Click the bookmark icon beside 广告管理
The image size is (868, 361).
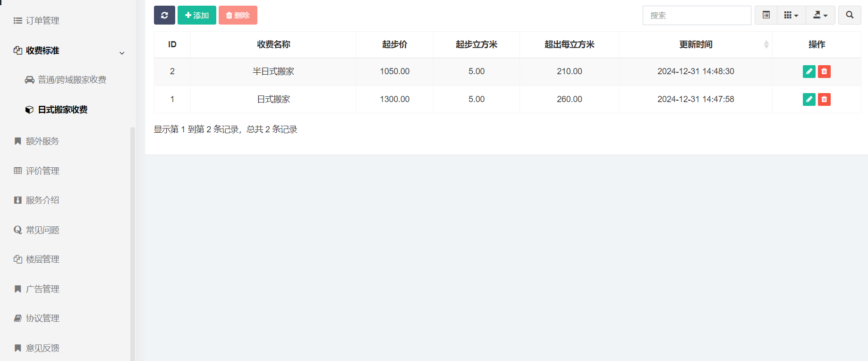(18, 289)
